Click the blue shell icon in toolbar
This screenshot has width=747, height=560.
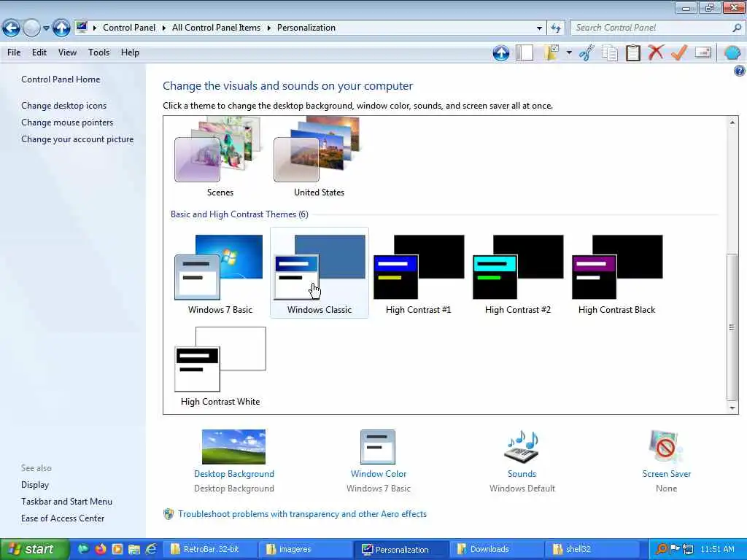click(x=732, y=52)
